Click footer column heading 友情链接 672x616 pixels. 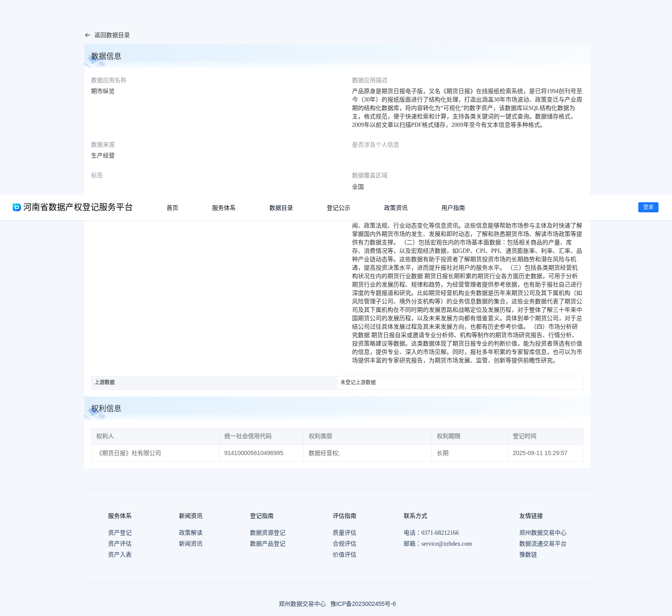coord(531,516)
